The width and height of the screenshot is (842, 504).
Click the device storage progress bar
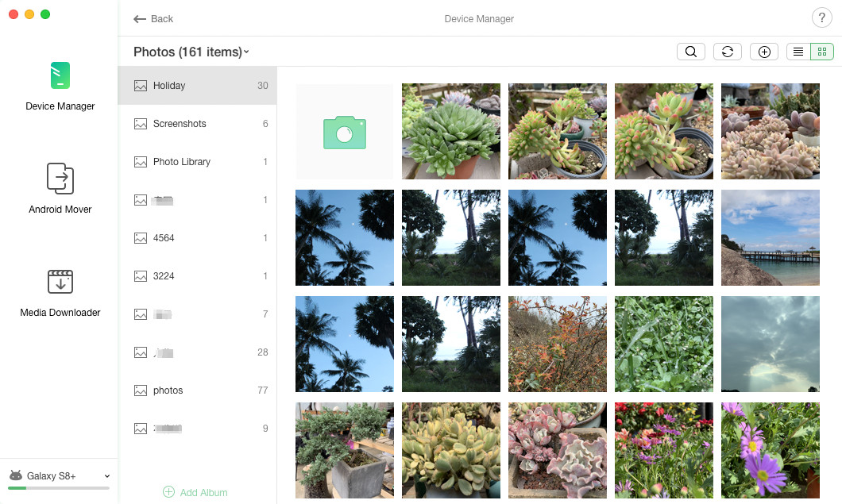pos(59,488)
